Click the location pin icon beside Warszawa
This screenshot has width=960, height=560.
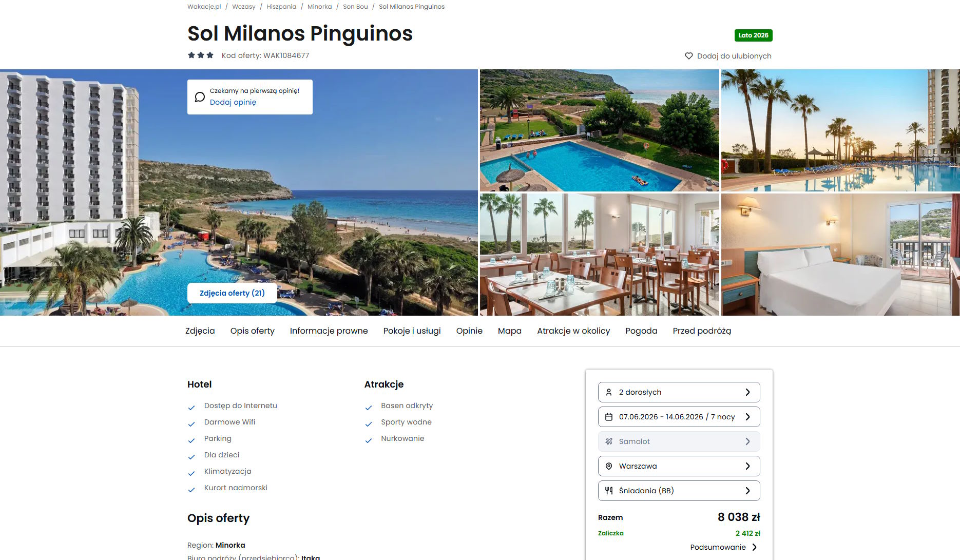[x=609, y=466]
